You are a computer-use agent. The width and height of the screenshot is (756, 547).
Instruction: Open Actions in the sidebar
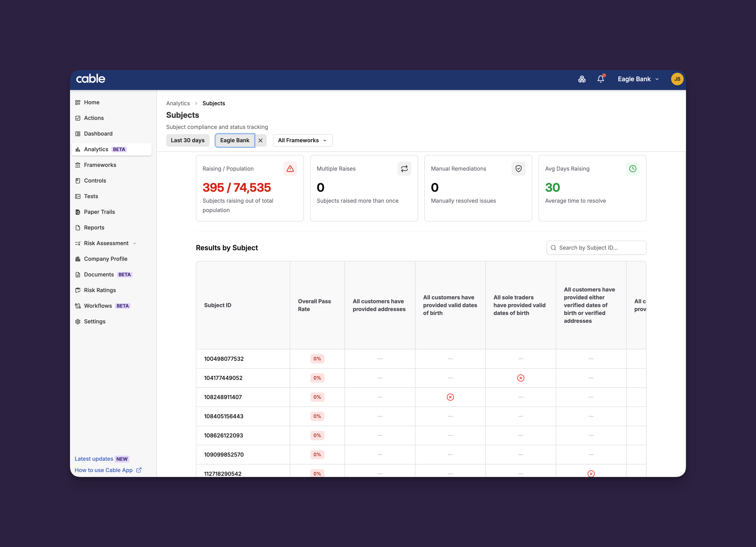pos(112,118)
